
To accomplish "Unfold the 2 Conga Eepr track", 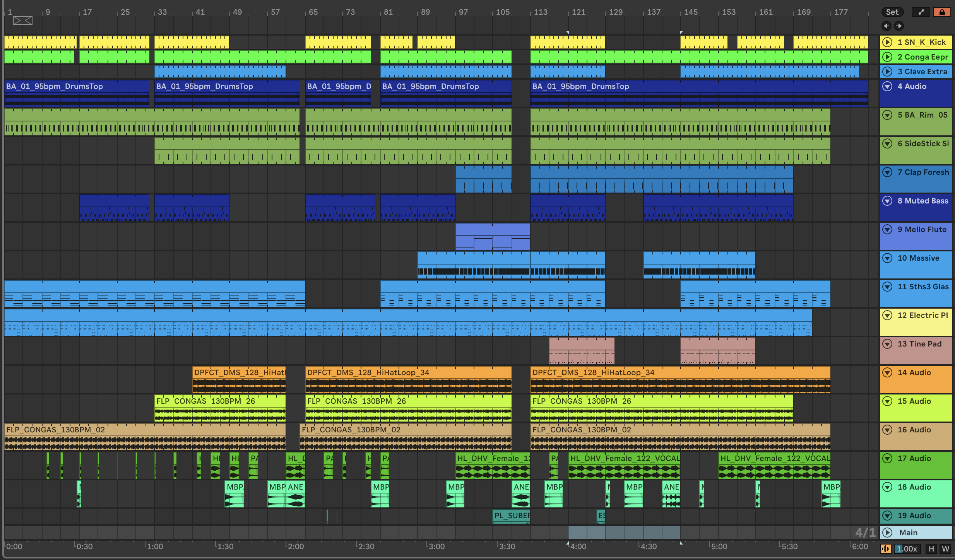I will pos(887,57).
